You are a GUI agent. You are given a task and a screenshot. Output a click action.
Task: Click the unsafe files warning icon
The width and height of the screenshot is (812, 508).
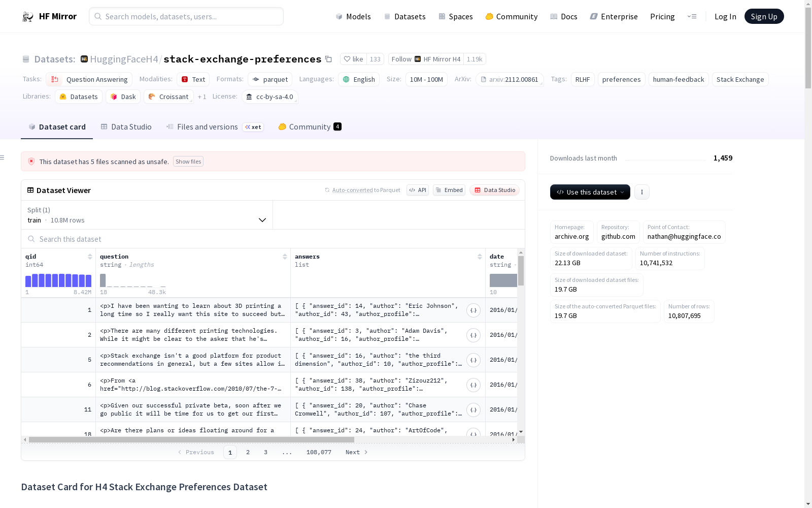click(31, 162)
